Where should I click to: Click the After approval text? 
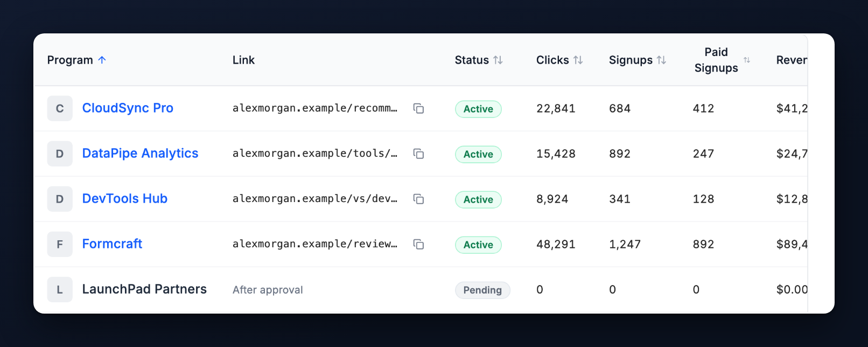[268, 290]
